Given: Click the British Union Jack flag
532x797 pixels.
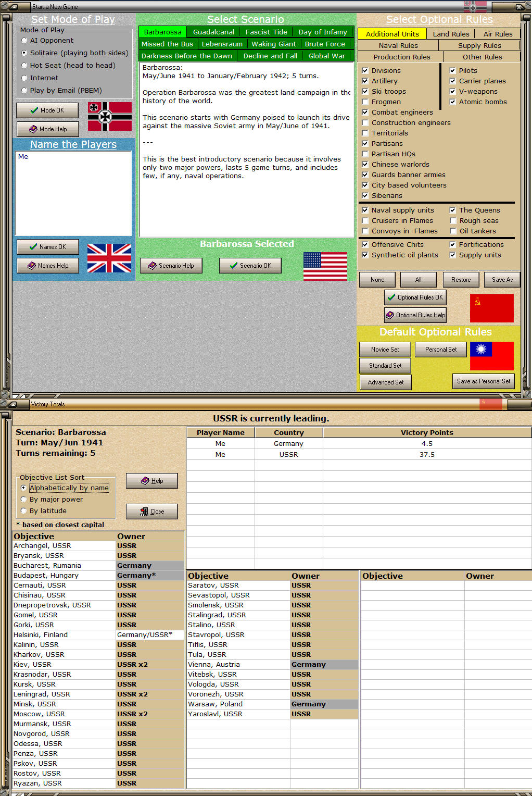Looking at the screenshot, I should [109, 258].
